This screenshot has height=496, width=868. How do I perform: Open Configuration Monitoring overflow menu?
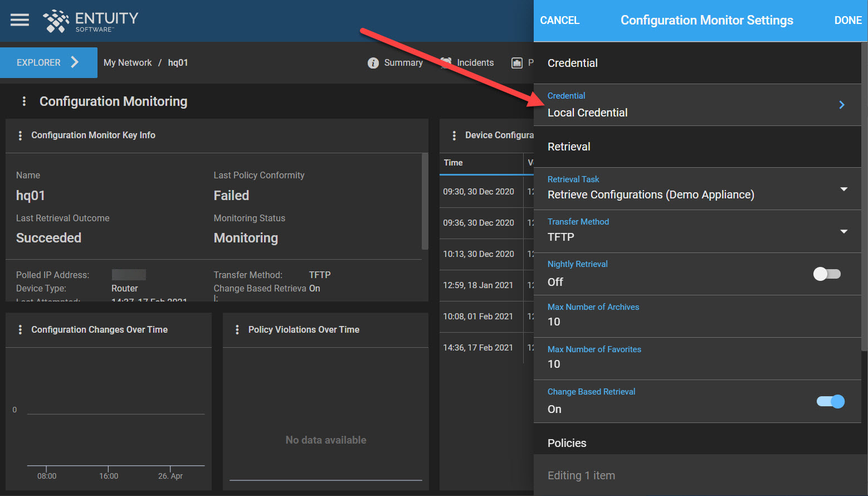24,101
